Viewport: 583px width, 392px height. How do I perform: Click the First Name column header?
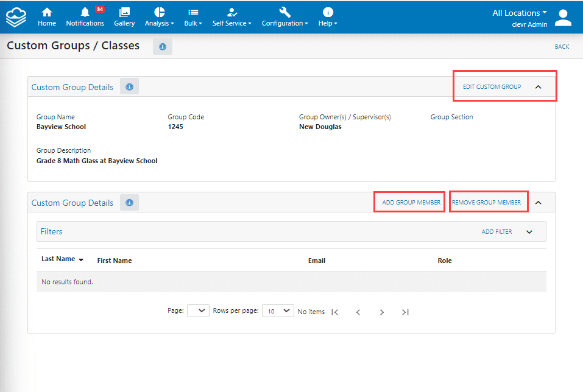[115, 261]
